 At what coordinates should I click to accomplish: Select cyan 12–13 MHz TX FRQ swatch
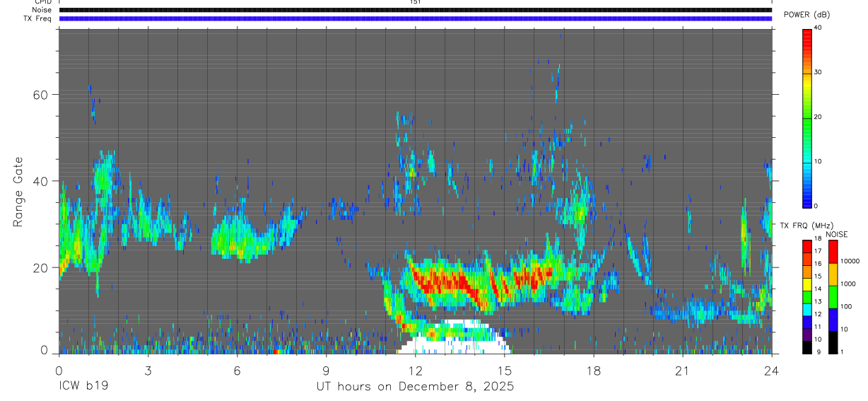807,310
